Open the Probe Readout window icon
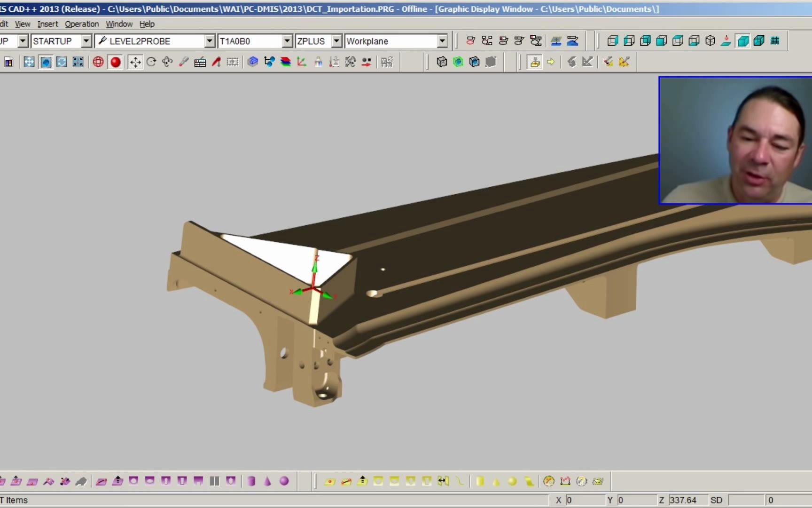812x508 pixels. pos(200,62)
